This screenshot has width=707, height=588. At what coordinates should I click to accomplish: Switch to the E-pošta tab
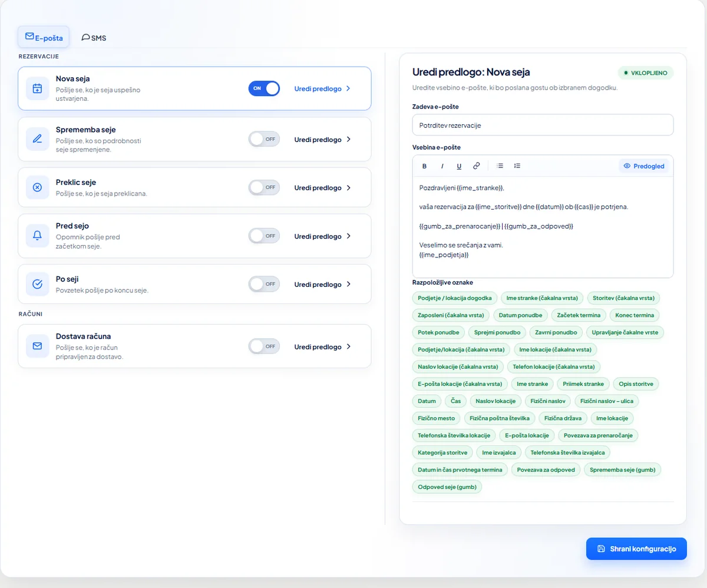point(44,37)
